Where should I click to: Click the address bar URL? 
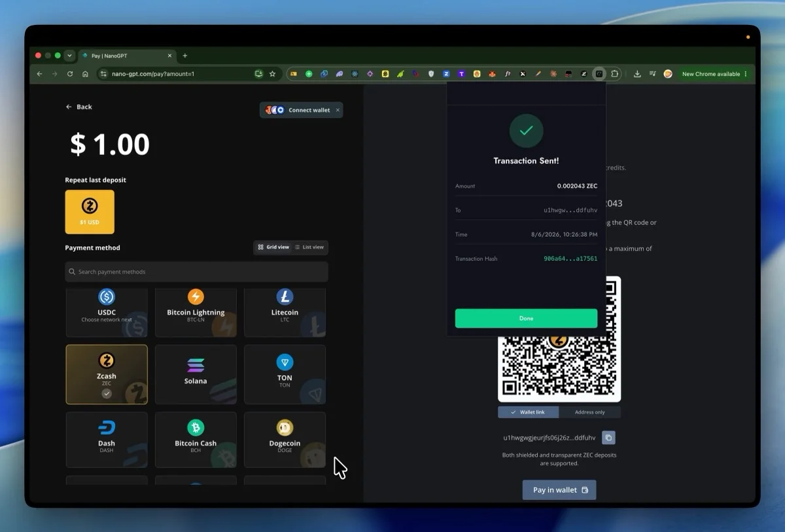click(153, 74)
